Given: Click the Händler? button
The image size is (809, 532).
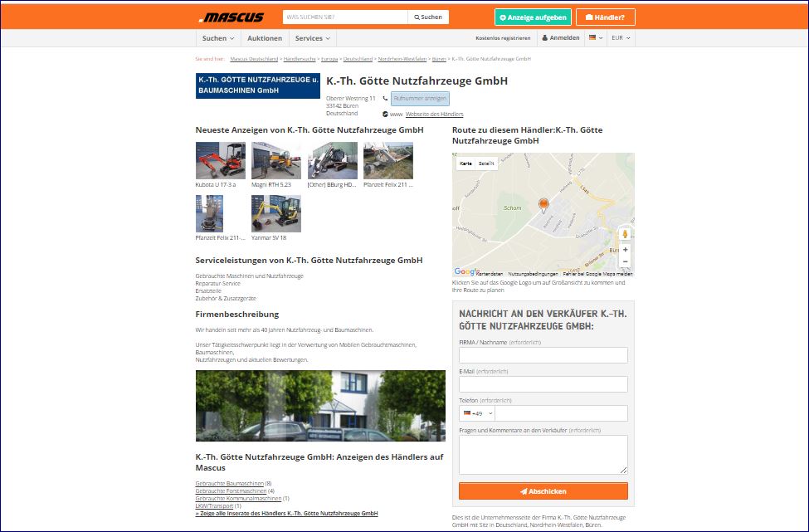Looking at the screenshot, I should pyautogui.click(x=605, y=17).
